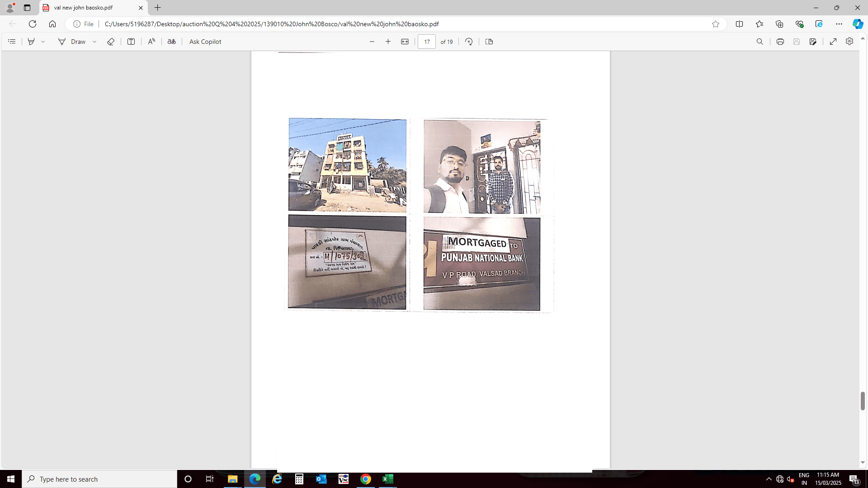Open the Favorites list

(759, 24)
